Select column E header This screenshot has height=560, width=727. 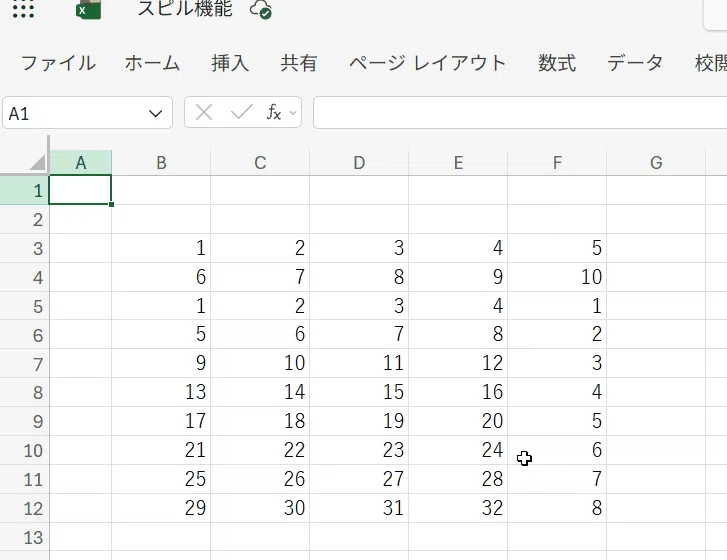[x=458, y=163]
